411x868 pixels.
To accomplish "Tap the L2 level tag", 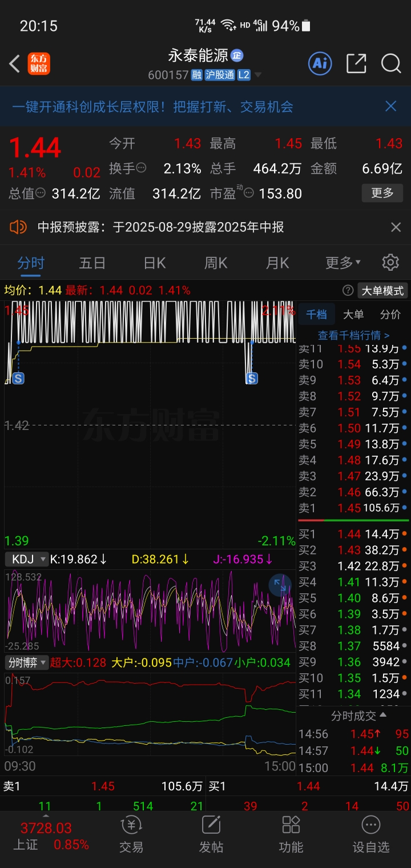I will (244, 75).
